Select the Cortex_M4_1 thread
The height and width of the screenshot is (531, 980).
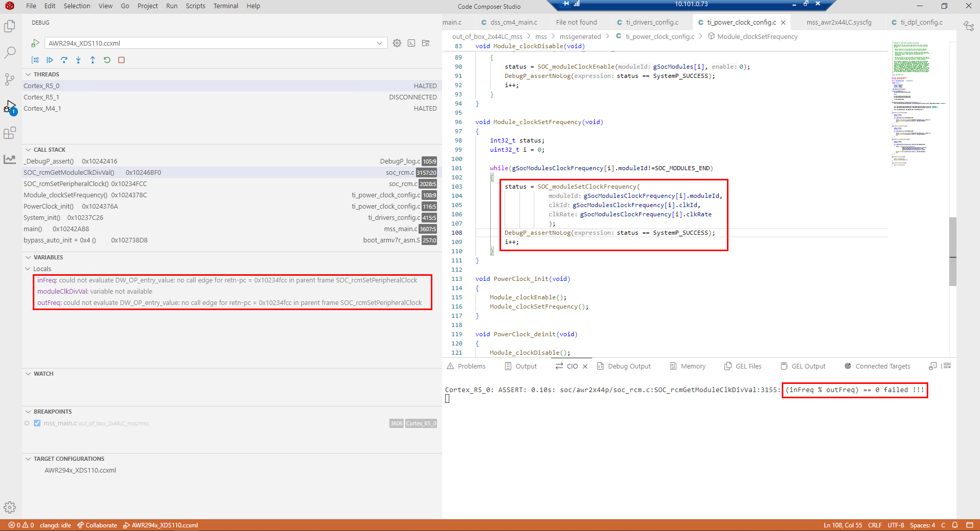pos(232,109)
